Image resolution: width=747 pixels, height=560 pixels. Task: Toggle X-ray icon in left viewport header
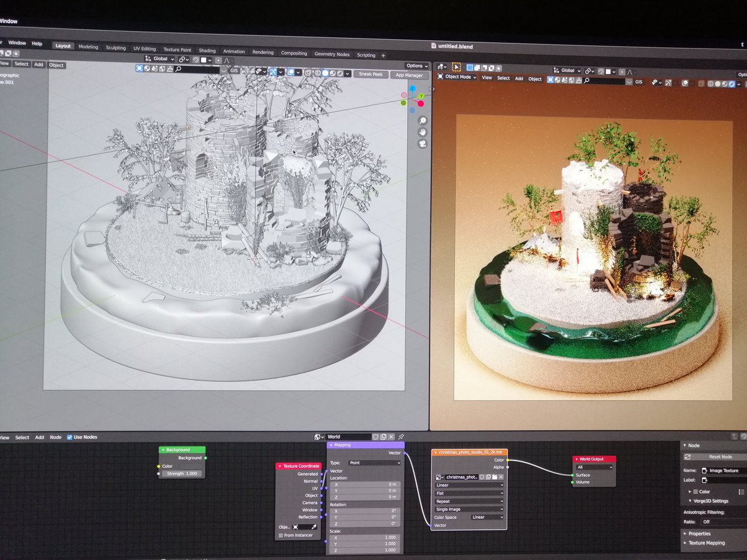308,72
